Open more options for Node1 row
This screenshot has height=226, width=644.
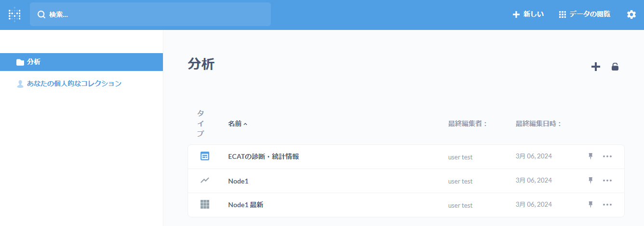[607, 180]
